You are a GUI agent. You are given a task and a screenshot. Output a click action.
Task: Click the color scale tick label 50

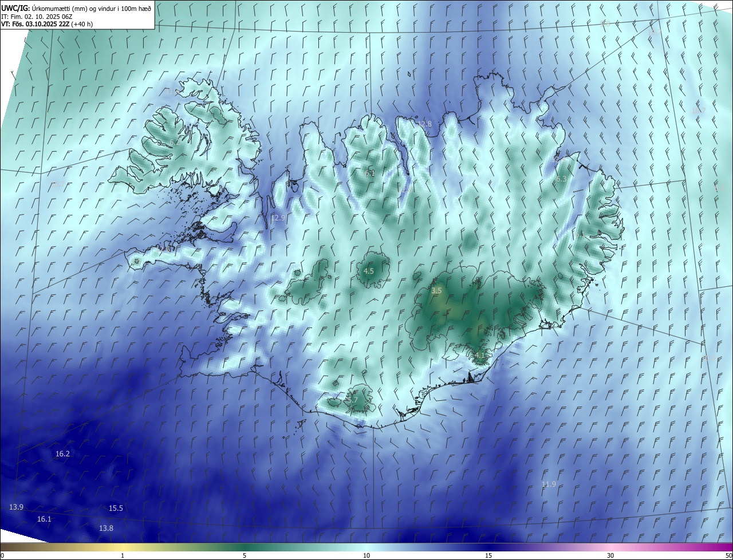728,555
